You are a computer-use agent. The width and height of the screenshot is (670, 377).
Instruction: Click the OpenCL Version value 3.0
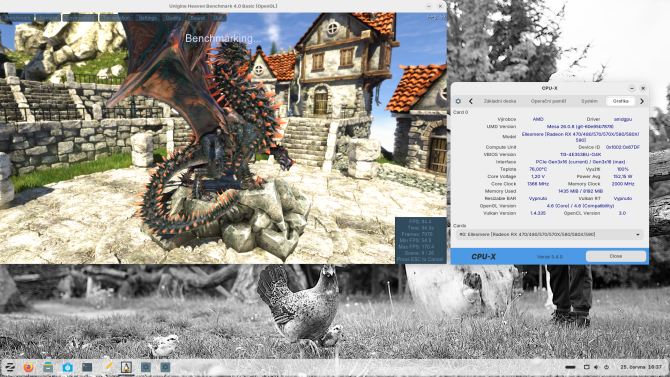(x=623, y=213)
